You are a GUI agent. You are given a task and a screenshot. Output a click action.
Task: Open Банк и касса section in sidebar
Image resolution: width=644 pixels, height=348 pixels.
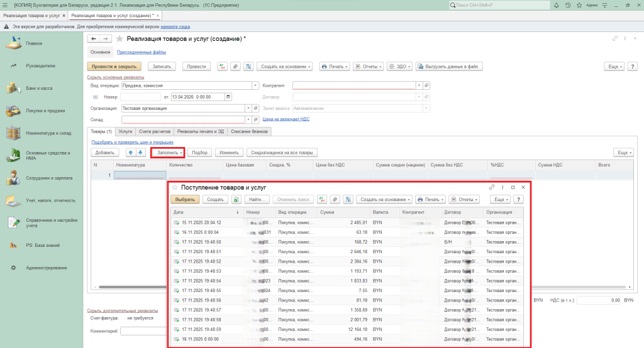click(39, 88)
